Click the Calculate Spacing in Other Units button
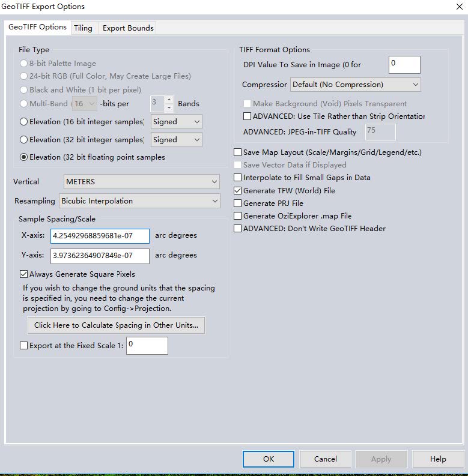This screenshot has width=468, height=476. click(x=116, y=325)
